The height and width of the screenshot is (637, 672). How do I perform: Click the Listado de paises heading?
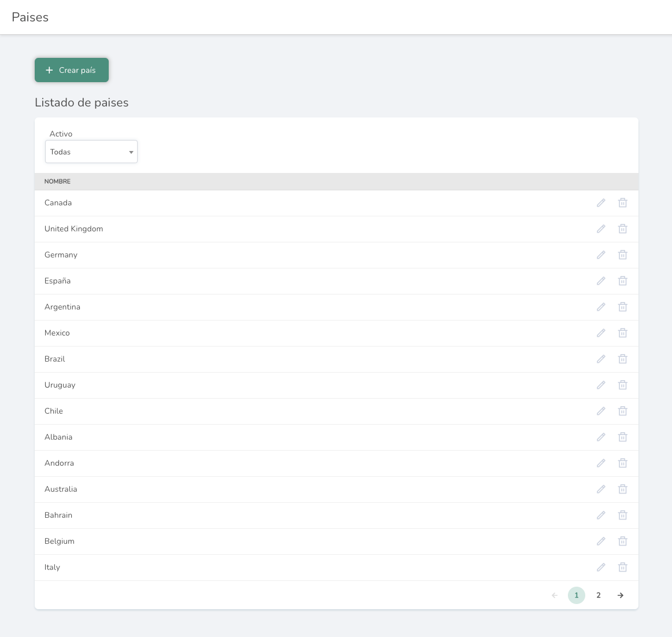pyautogui.click(x=82, y=102)
